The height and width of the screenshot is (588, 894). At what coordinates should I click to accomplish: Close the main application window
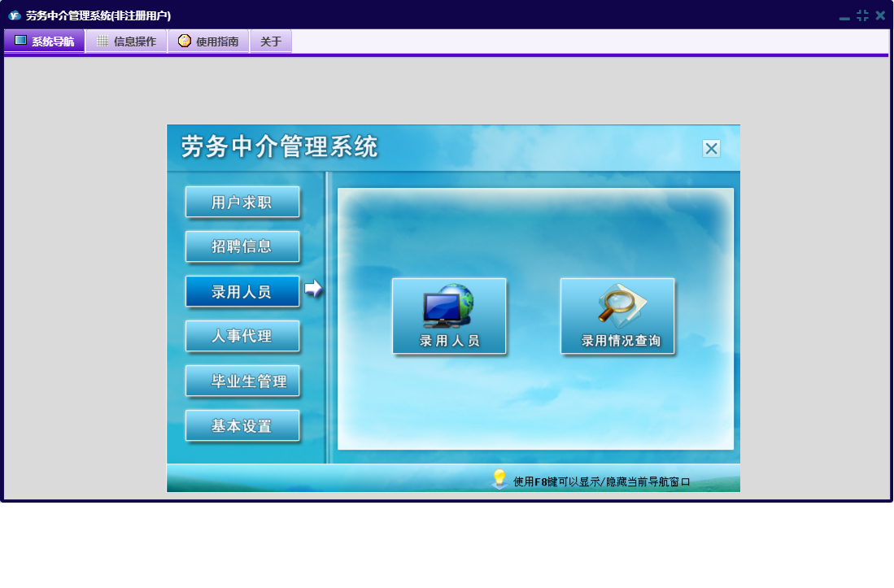pyautogui.click(x=880, y=15)
